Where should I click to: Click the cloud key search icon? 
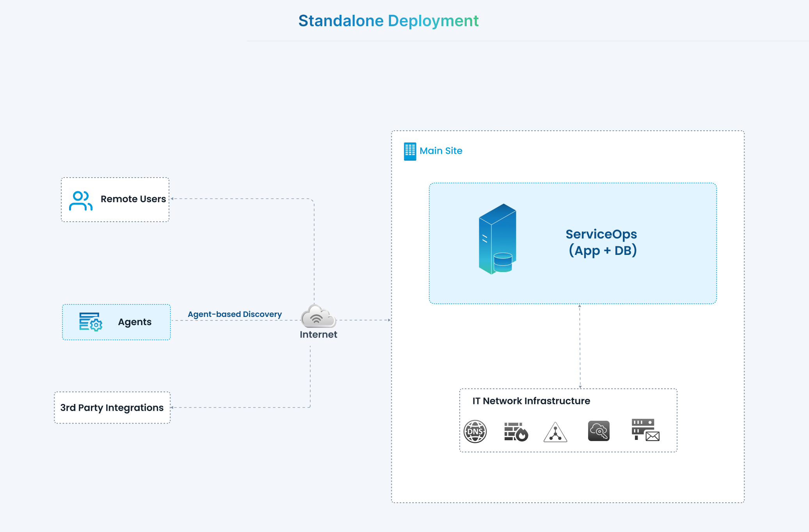599,431
